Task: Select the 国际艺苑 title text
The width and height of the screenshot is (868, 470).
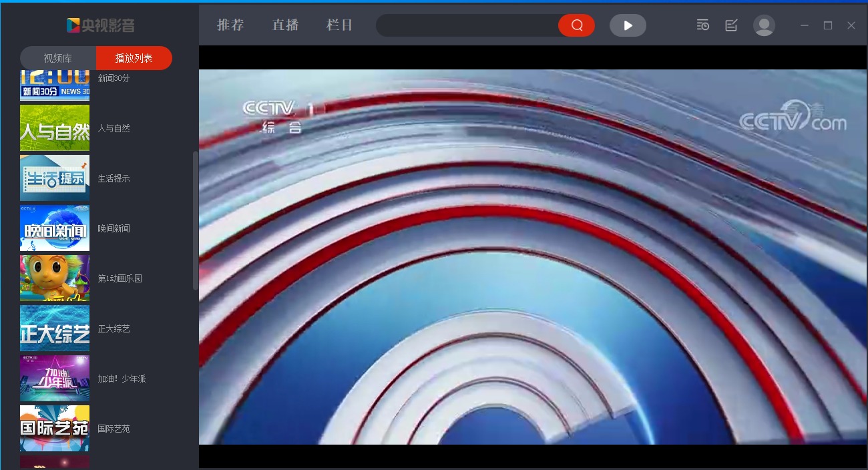Action: 114,429
